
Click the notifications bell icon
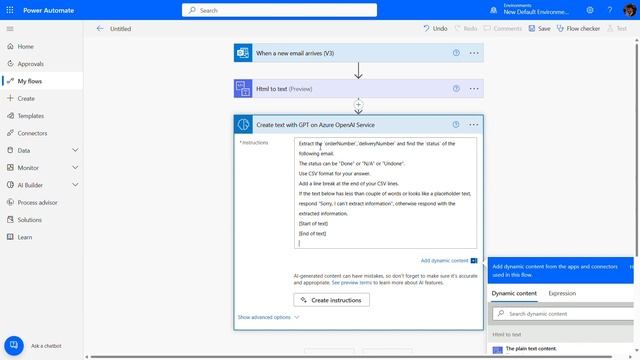tap(493, 10)
